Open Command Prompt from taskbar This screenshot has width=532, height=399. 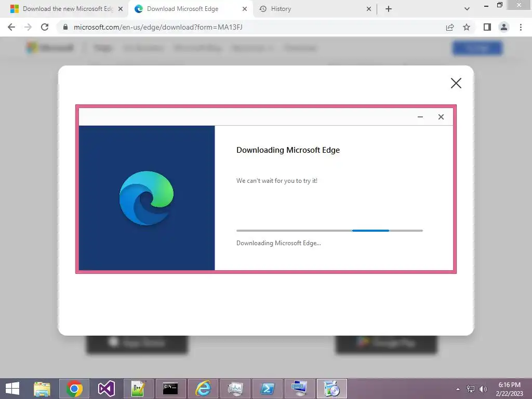170,389
